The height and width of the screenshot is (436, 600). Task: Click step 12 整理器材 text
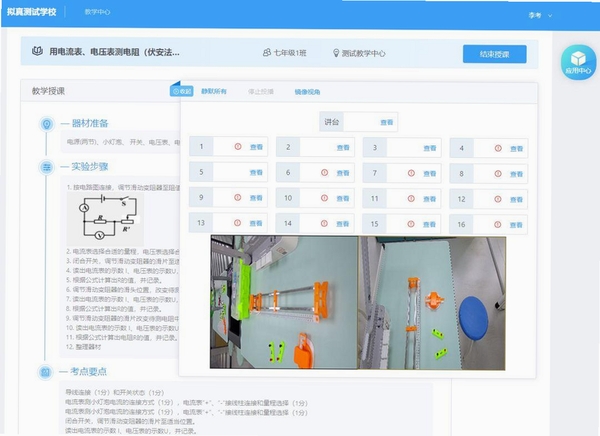pyautogui.click(x=83, y=347)
